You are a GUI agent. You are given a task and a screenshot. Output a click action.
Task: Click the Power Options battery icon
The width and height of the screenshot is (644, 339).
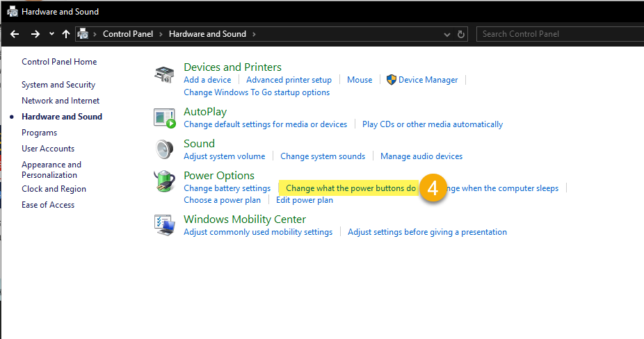click(164, 181)
